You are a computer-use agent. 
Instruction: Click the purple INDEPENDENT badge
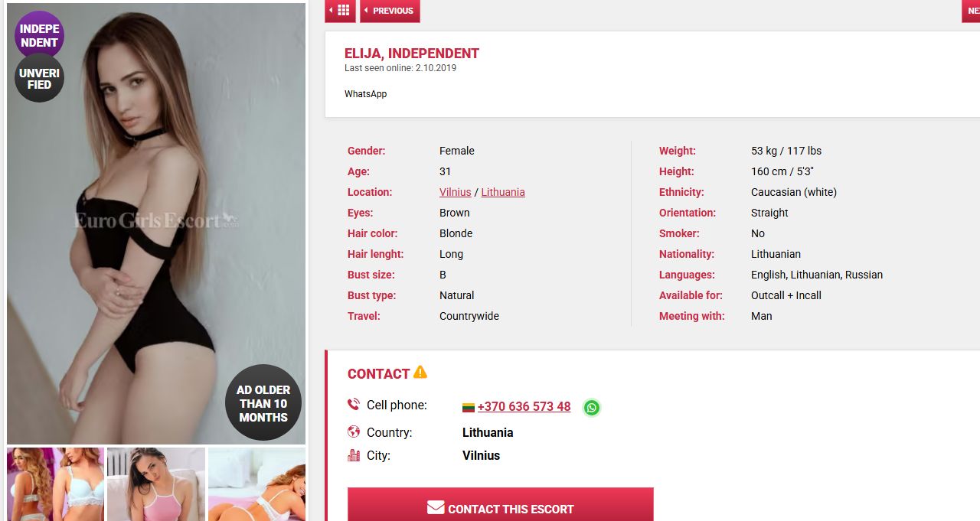pyautogui.click(x=39, y=35)
